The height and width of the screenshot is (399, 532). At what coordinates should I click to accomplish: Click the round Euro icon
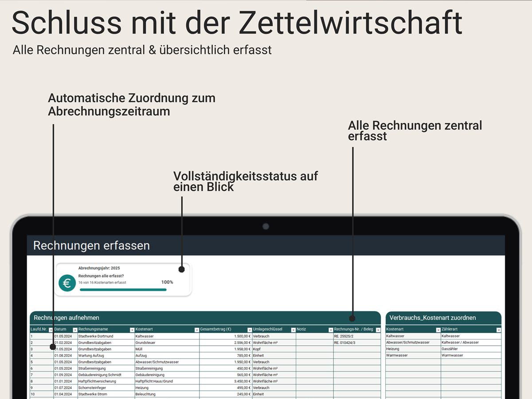point(67,283)
